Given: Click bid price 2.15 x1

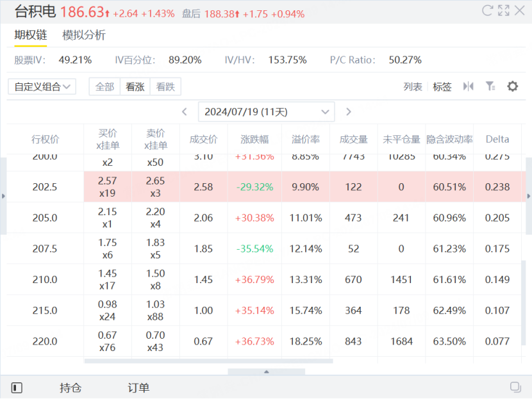Looking at the screenshot, I should pyautogui.click(x=107, y=218).
